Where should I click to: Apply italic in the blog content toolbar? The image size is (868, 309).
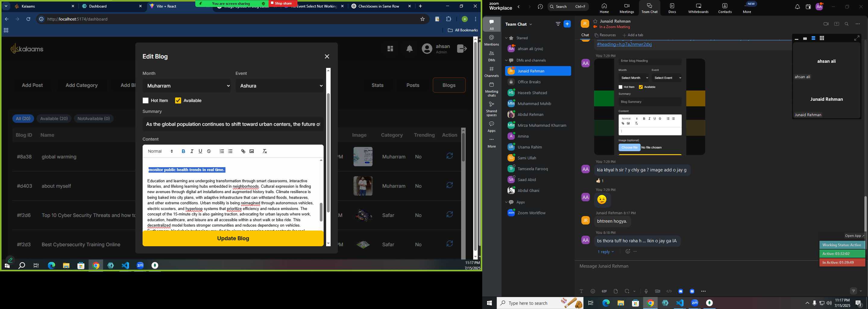(192, 151)
